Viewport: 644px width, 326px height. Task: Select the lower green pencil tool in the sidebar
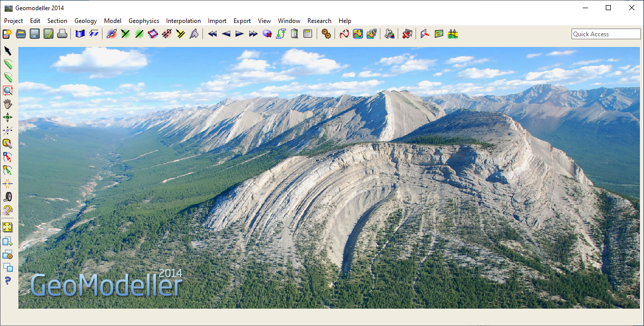[8, 78]
